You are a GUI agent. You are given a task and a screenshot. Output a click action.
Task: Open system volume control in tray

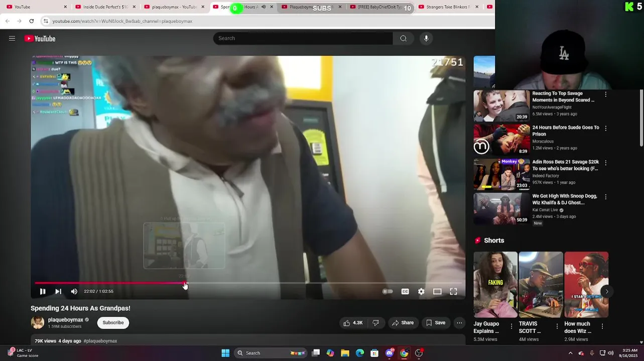(x=611, y=353)
